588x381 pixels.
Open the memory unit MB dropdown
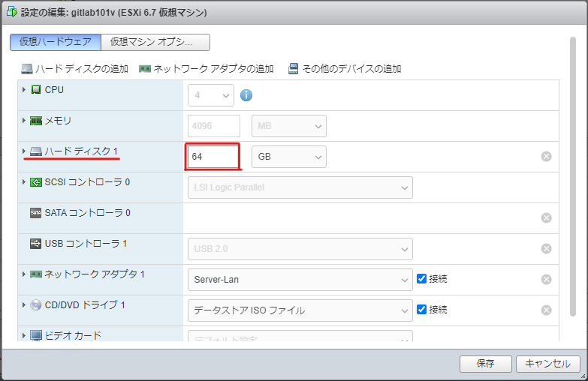click(x=289, y=126)
